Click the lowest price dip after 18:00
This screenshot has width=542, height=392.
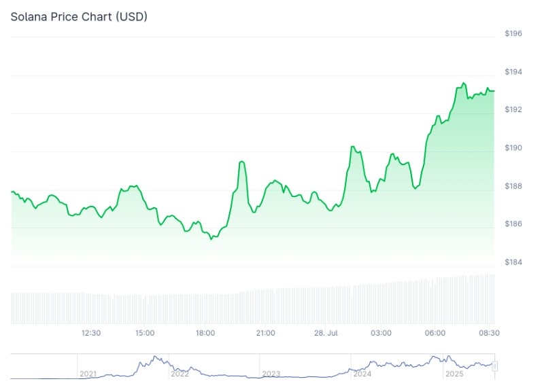click(211, 239)
